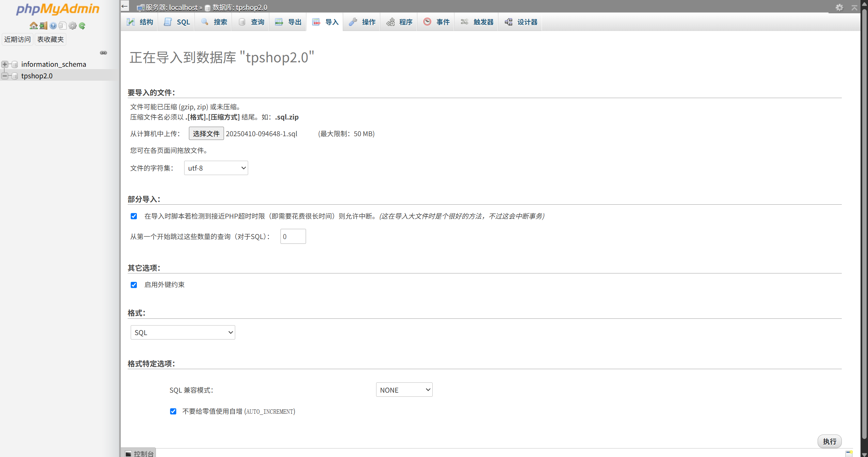Click the tpshop2.0 database icon in tree
Viewport: 868px width, 457px height.
point(15,76)
